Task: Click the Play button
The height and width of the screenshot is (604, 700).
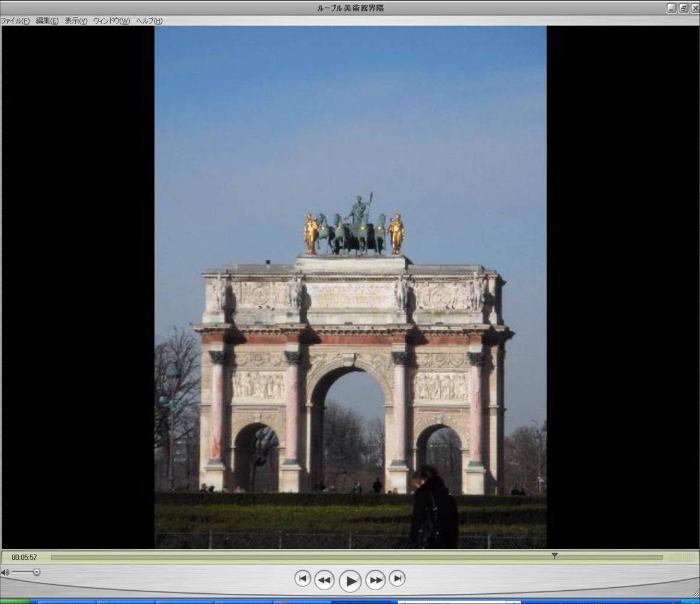Action: click(350, 581)
